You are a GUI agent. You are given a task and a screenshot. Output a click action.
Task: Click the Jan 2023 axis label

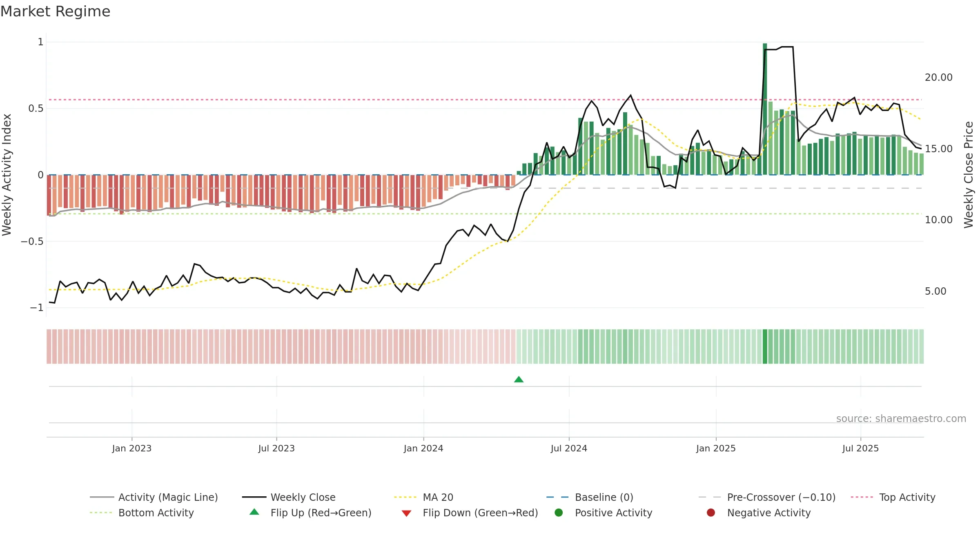click(132, 448)
